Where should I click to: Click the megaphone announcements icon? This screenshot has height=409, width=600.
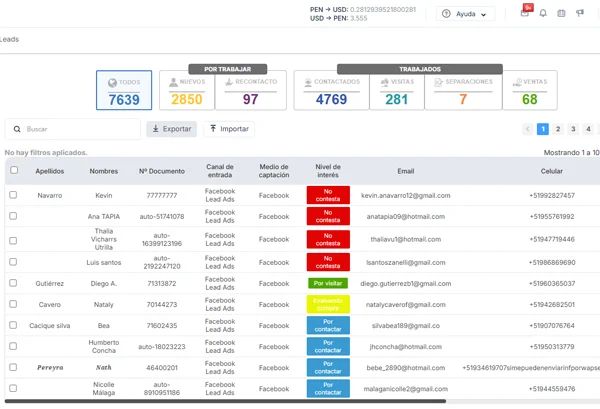click(x=580, y=14)
